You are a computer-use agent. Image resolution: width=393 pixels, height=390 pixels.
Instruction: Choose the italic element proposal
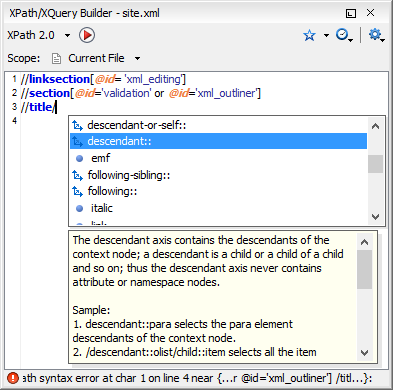pos(218,208)
